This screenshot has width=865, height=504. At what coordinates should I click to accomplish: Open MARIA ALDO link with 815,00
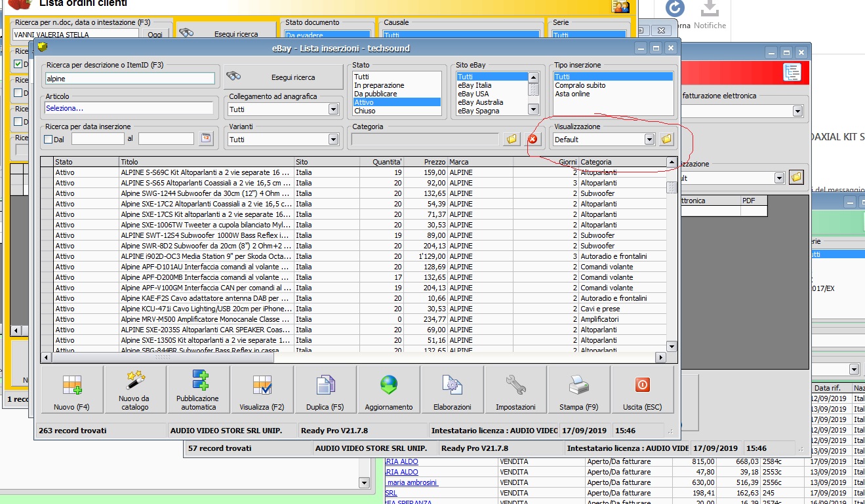[x=401, y=461]
